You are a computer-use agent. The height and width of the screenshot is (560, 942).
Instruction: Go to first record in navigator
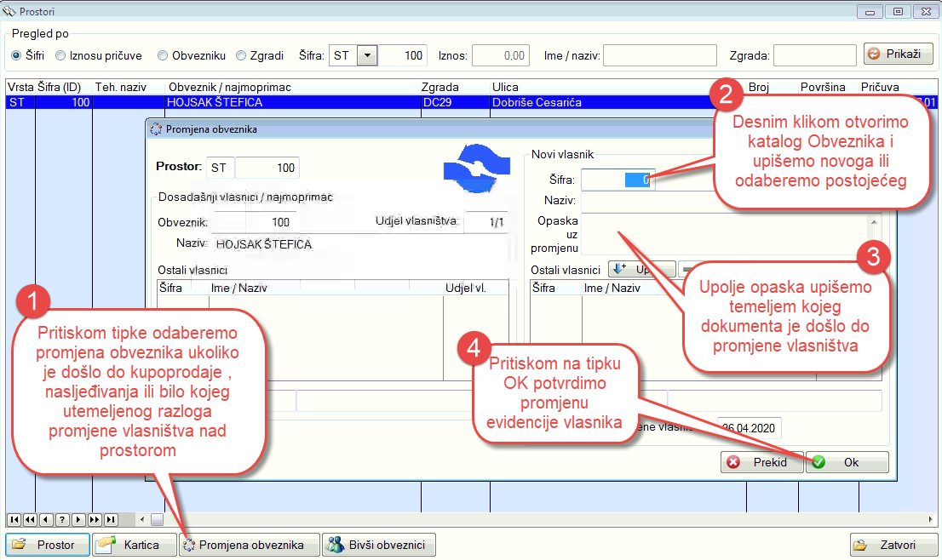14,519
